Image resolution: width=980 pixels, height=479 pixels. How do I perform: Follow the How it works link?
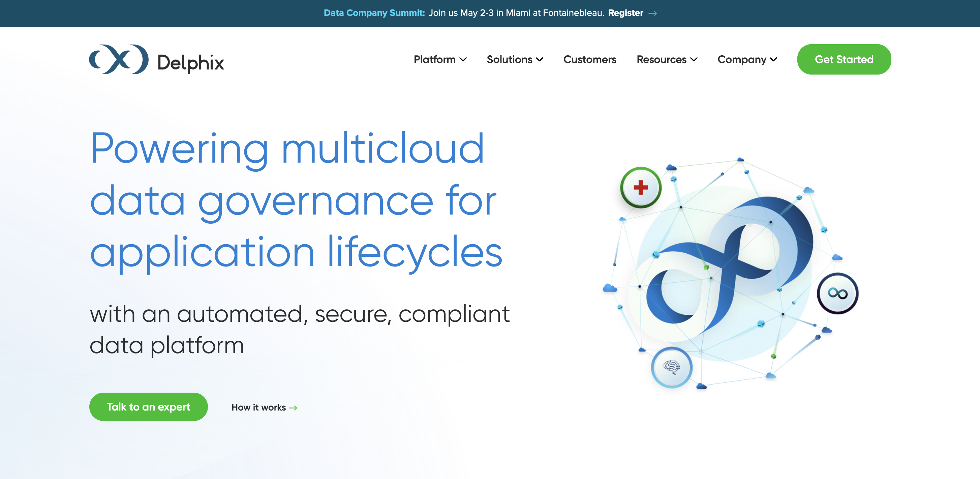click(263, 408)
